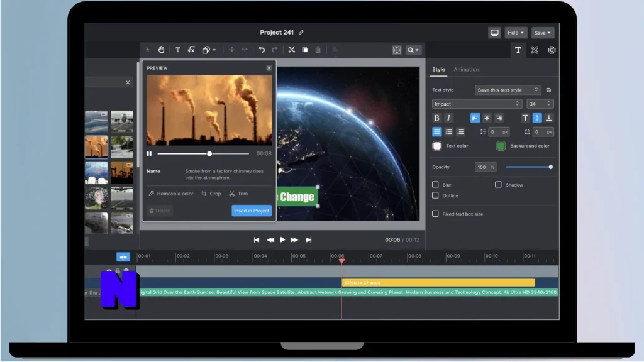Open the shapes tool dropdown

tap(209, 50)
